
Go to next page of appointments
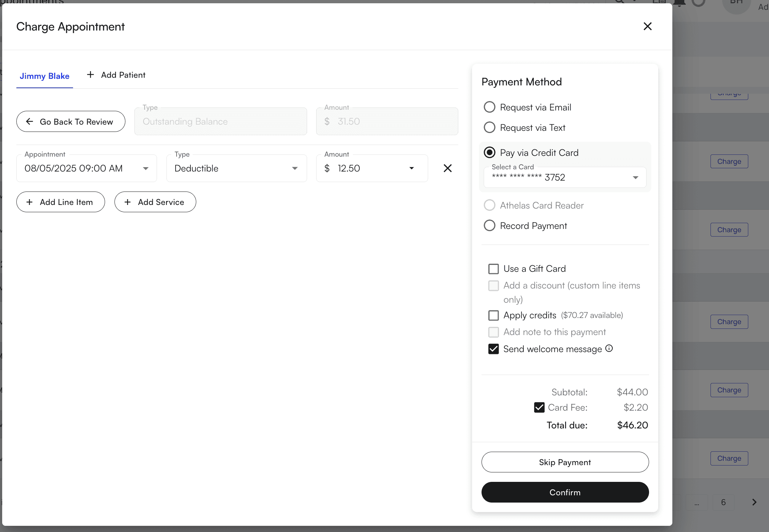(x=754, y=502)
